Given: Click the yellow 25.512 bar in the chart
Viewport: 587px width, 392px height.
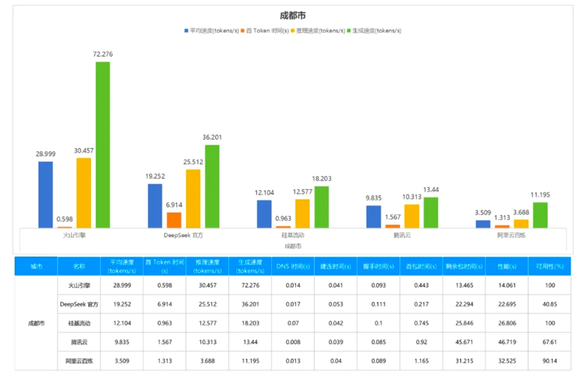Looking at the screenshot, I should click(x=193, y=198).
